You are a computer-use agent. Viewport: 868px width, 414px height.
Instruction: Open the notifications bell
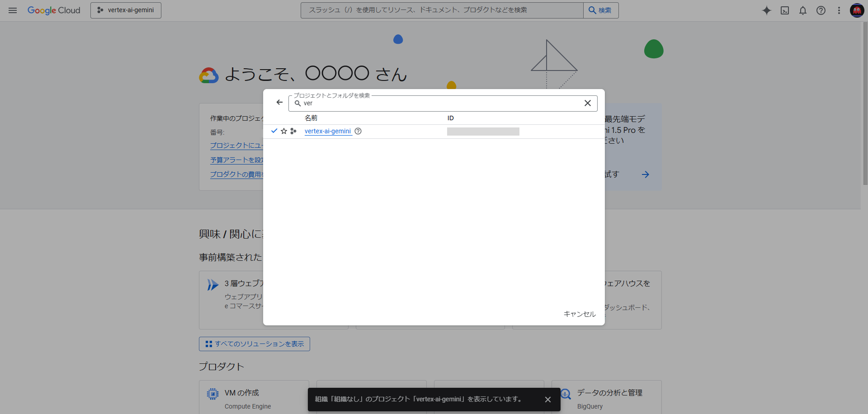(803, 10)
